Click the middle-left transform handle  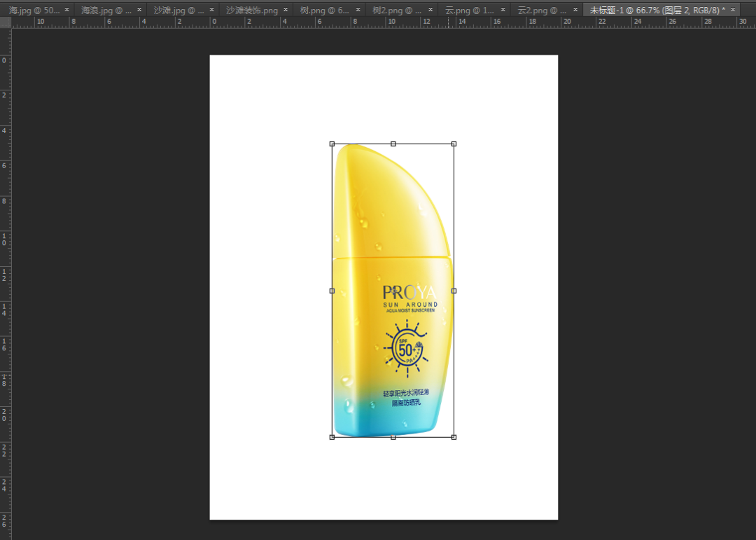332,291
